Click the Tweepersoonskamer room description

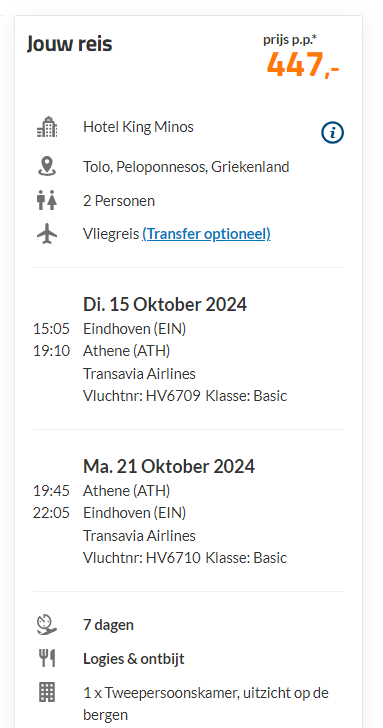(x=206, y=703)
